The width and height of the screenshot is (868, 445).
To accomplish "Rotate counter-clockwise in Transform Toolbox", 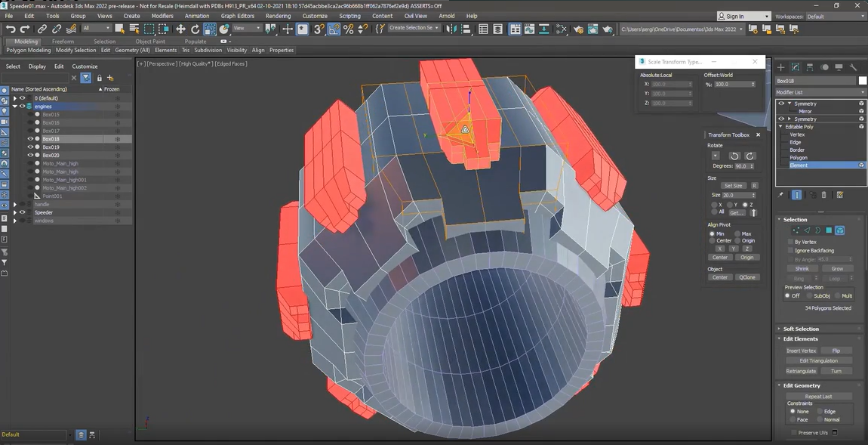I will [734, 156].
